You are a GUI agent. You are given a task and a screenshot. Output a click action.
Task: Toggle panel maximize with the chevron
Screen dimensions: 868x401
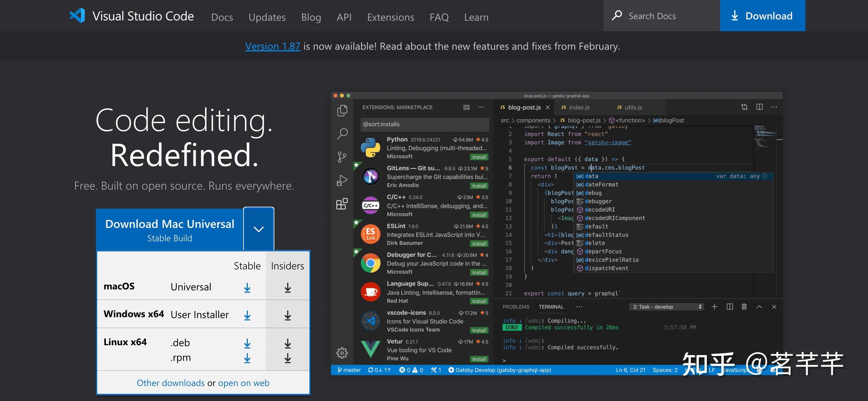point(759,307)
